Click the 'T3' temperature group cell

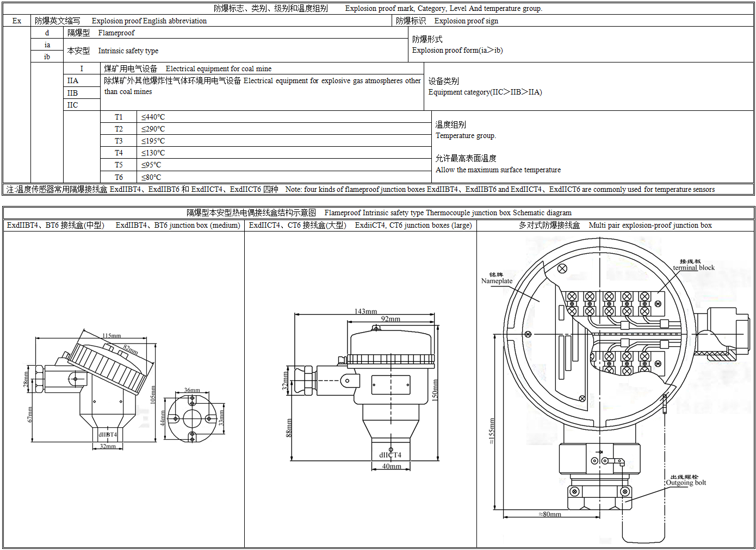click(119, 141)
